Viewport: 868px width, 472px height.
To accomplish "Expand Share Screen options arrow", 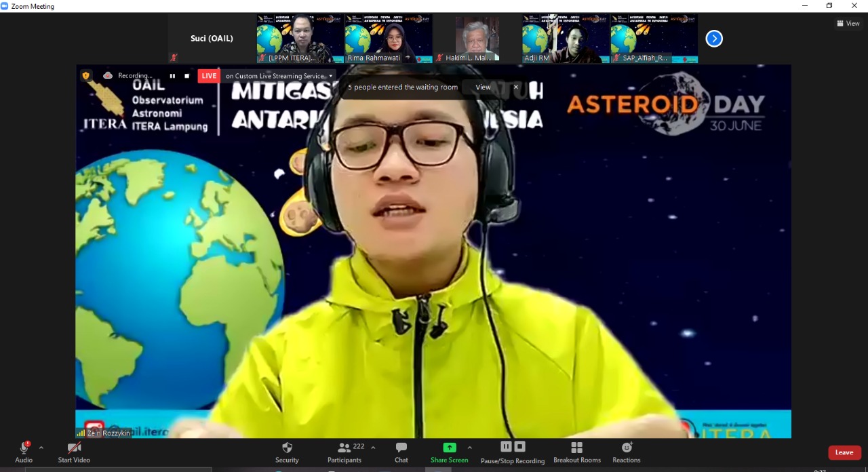I will click(x=469, y=448).
